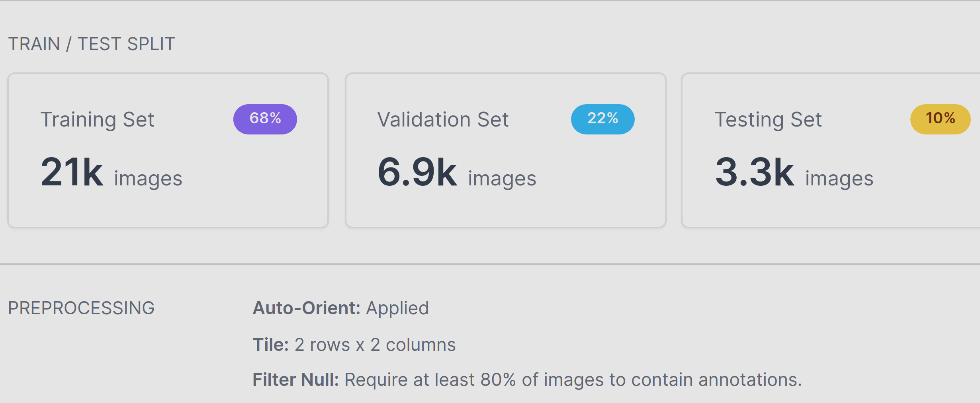The width and height of the screenshot is (980, 403).
Task: Click the word images beside 6.9k
Action: tap(502, 179)
